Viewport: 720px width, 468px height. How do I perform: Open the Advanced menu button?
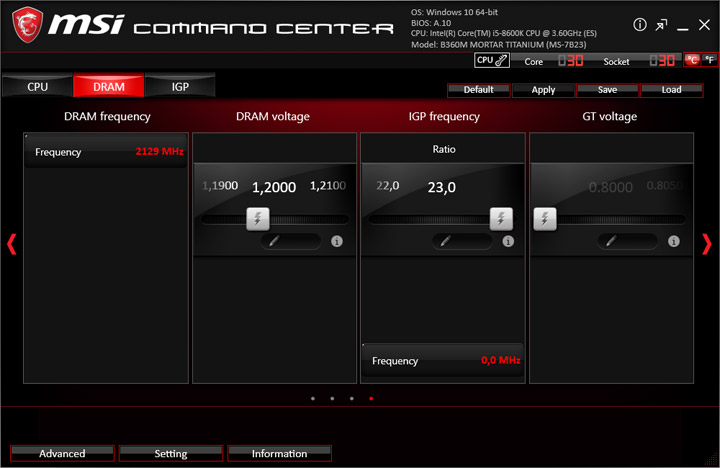[x=62, y=454]
